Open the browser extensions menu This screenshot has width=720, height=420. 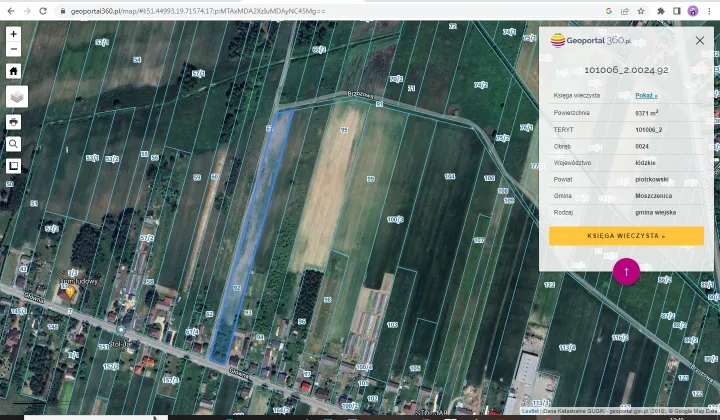661,11
